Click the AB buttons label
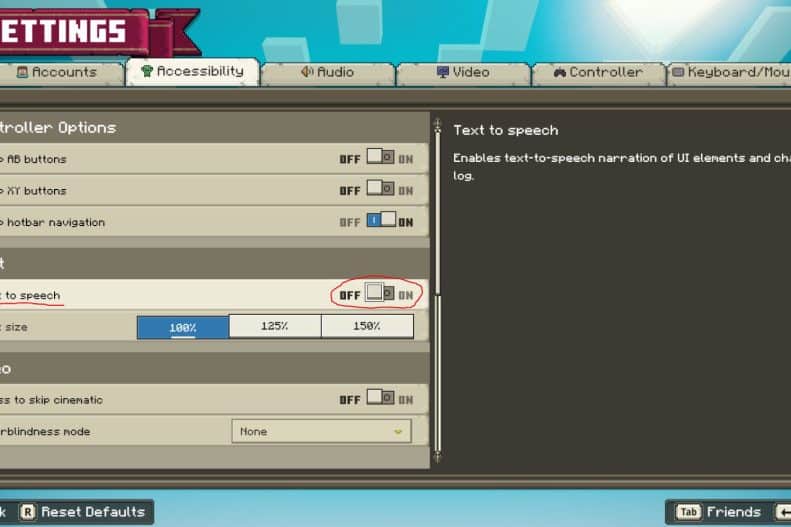Viewport: 791px width, 527px height. point(36,159)
